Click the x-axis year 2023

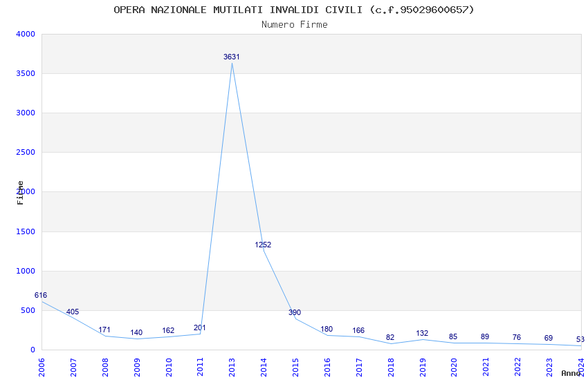tap(549, 368)
